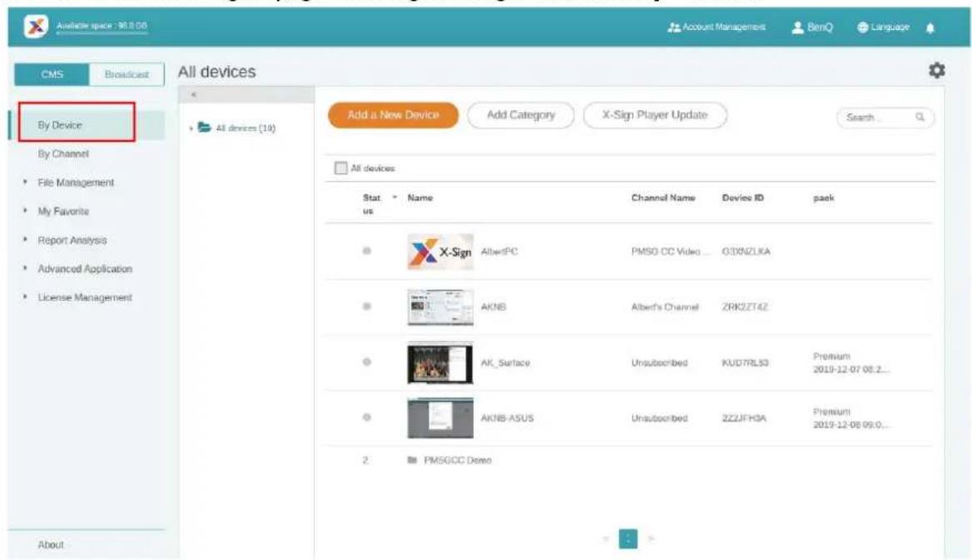972x560 pixels.
Task: Open the AK_Surface device thumbnail
Action: [x=440, y=363]
